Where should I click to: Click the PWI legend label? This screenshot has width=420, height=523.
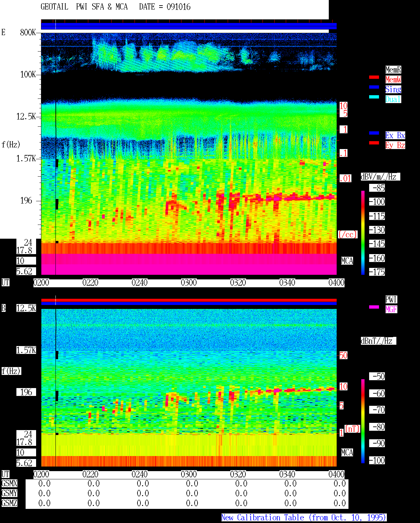(391, 299)
